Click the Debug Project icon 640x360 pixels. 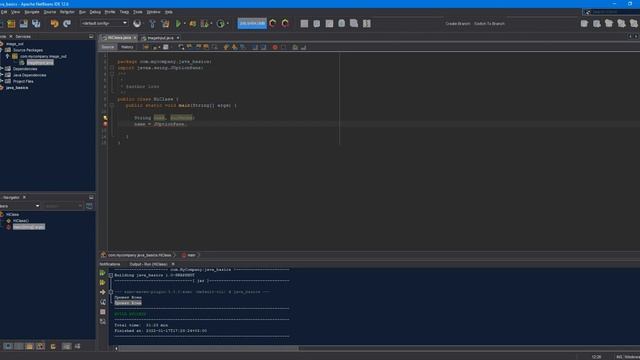click(x=193, y=24)
